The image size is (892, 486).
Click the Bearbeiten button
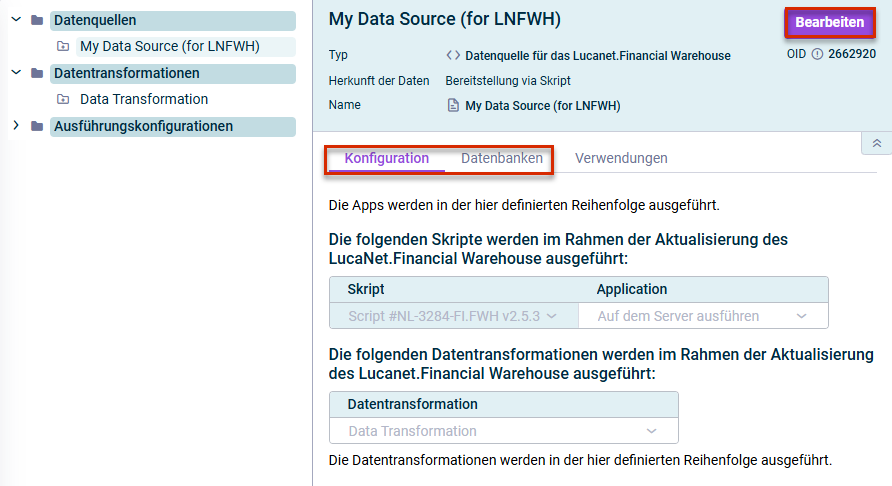(x=830, y=23)
